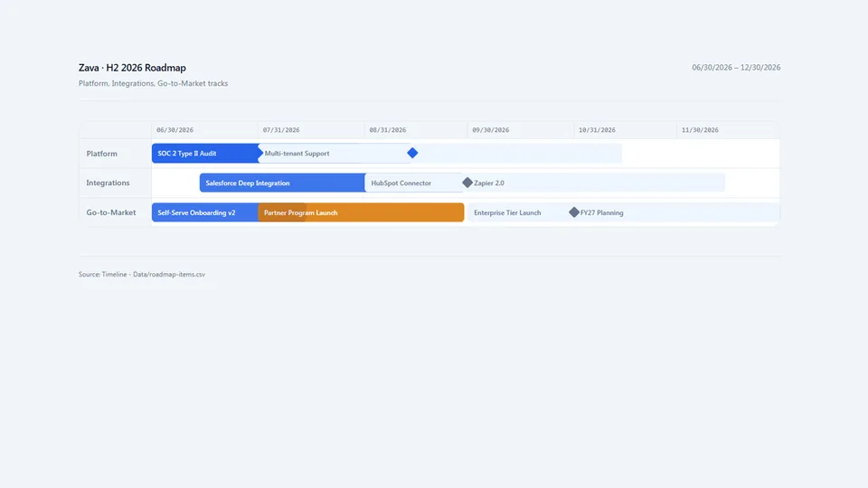Viewport: 868px width, 488px height.
Task: Click the FY27 Planning label text
Action: [x=602, y=212]
